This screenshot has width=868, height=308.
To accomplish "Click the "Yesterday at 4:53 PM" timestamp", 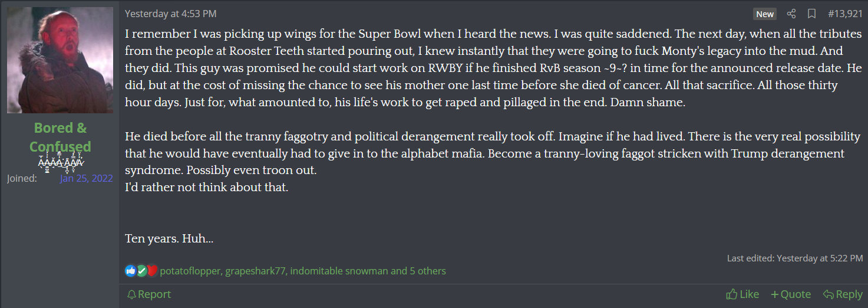I will (x=170, y=14).
